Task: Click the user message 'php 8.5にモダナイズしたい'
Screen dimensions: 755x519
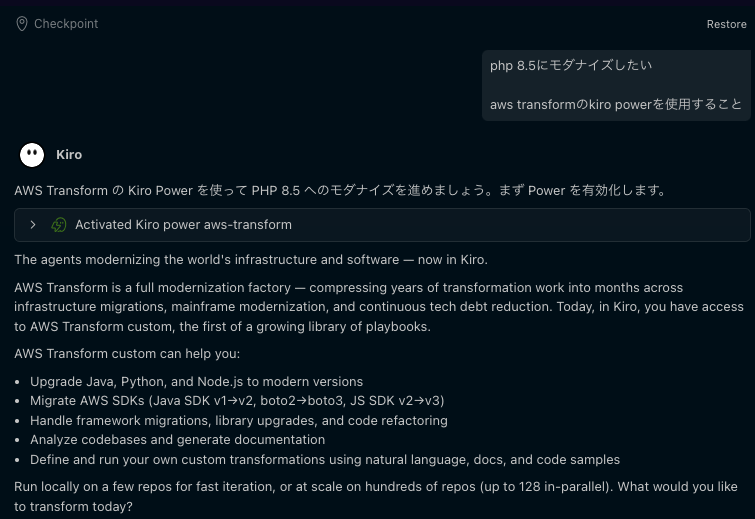Action: tap(571, 66)
